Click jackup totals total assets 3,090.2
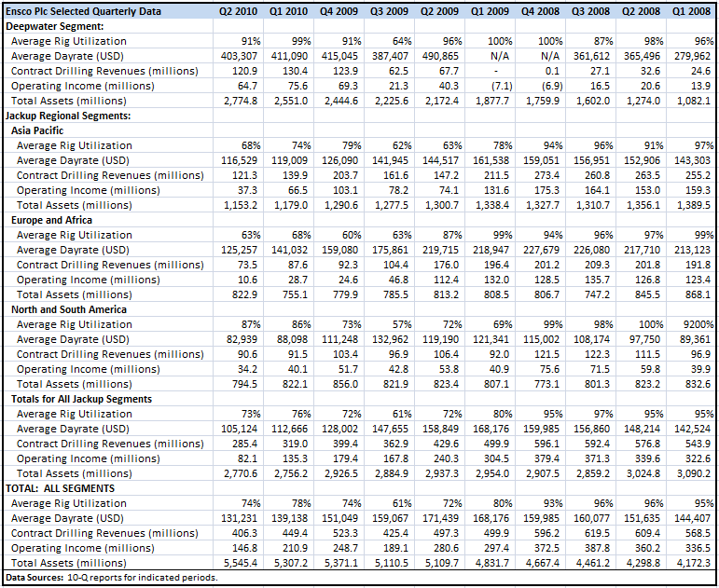 click(x=694, y=473)
